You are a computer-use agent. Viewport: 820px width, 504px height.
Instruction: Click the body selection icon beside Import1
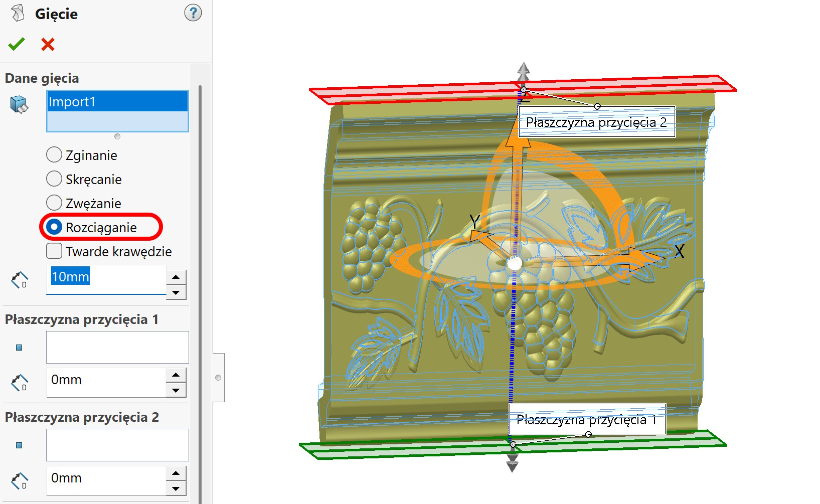tap(20, 105)
